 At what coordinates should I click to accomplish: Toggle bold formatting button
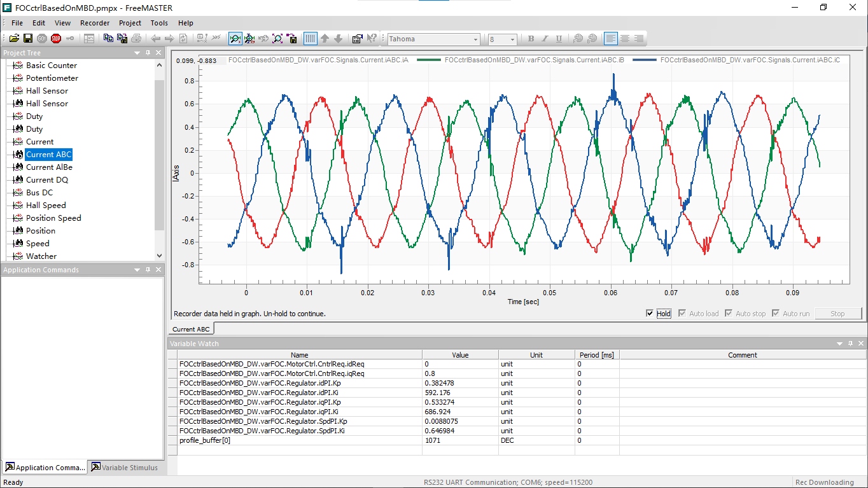click(531, 39)
